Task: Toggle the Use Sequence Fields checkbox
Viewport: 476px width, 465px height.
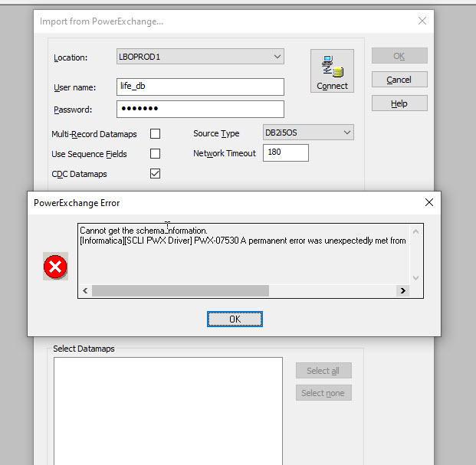Action: 155,153
